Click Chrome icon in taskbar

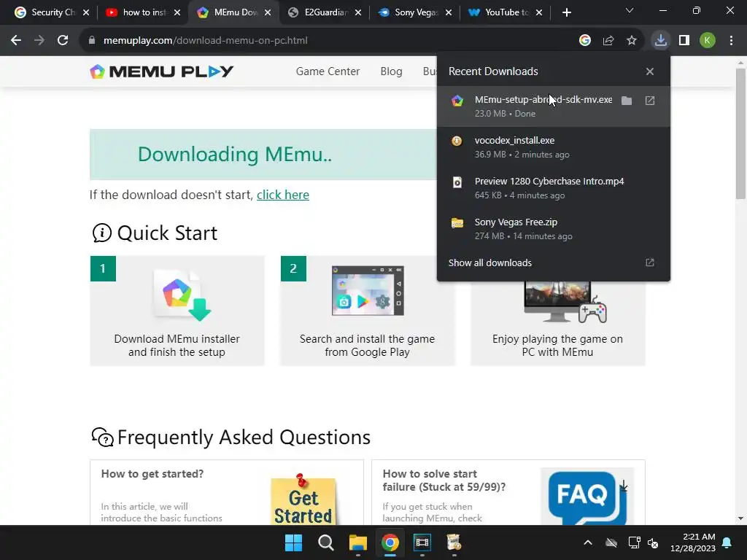(390, 542)
